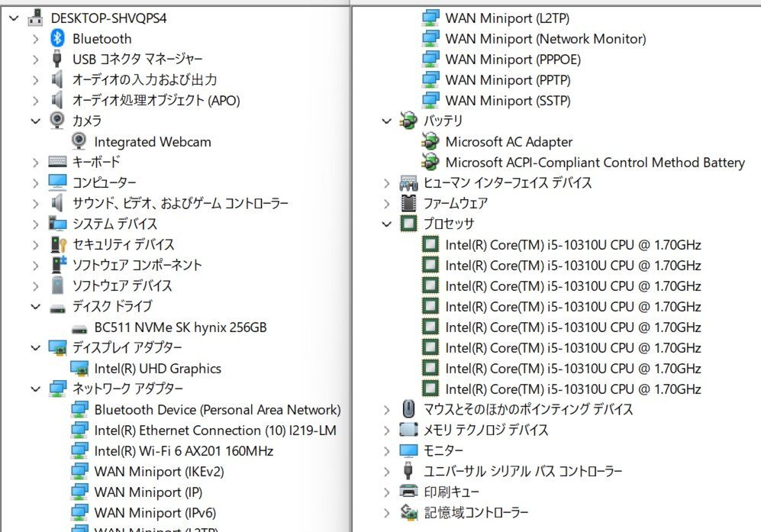Click the DESKTOP-SHVQPS4 computer icon
The width and height of the screenshot is (761, 532).
pos(35,18)
